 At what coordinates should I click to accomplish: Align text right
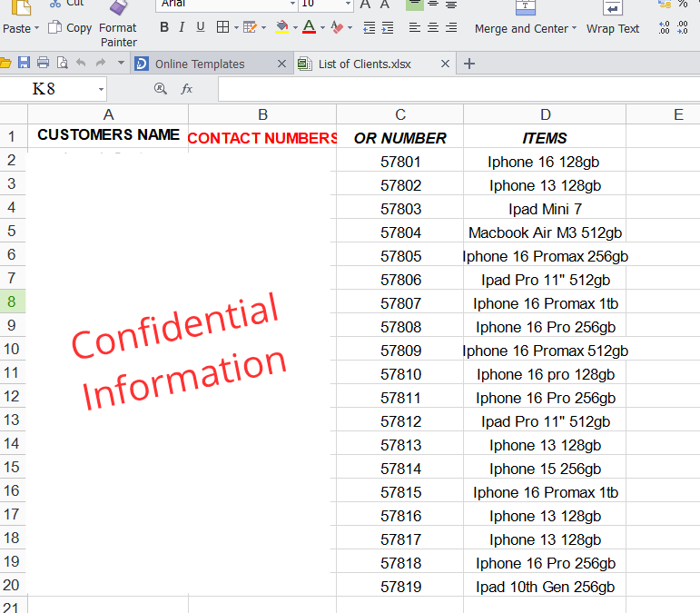tap(451, 27)
